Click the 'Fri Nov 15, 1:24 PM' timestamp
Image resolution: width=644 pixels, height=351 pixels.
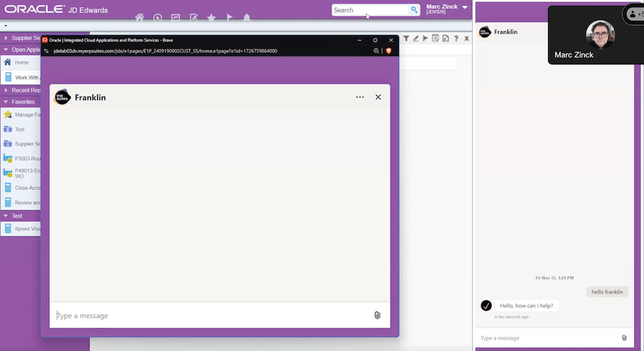tap(555, 278)
